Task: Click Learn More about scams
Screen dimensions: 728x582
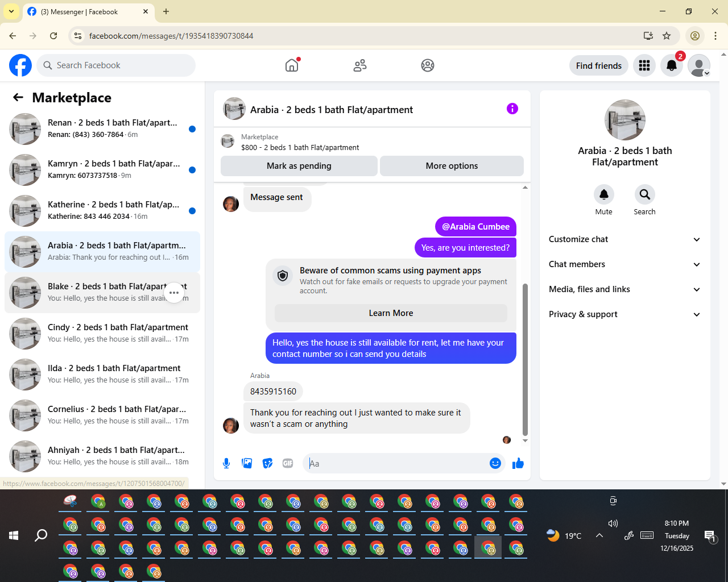Action: [x=391, y=313]
